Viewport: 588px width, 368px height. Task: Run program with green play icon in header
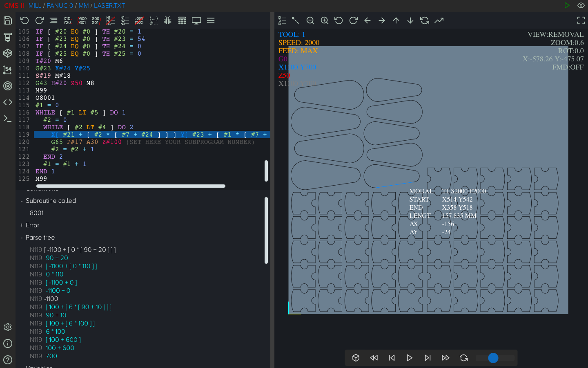[567, 5]
